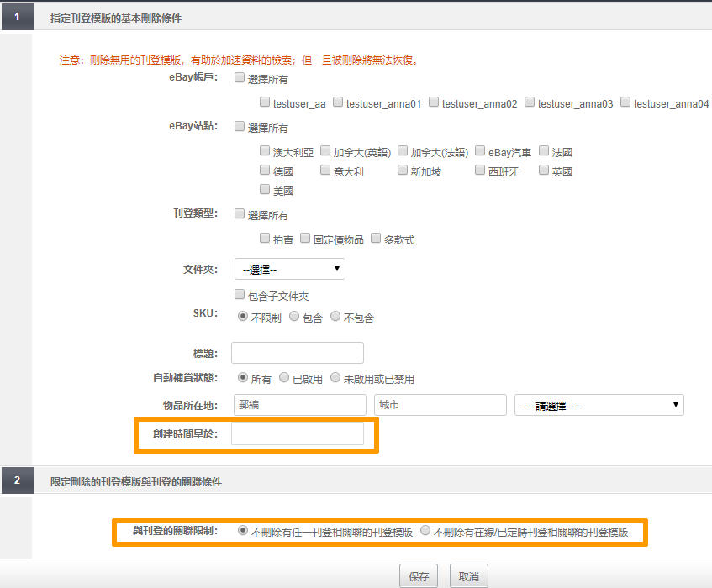
Task: Click the 創建時間早於 date field
Action: point(298,433)
